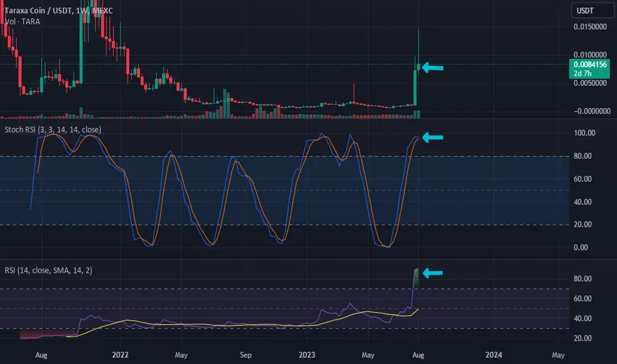Click the 0.00 level on Stoch RSI axis
Image resolution: width=617 pixels, height=364 pixels.
coord(581,248)
